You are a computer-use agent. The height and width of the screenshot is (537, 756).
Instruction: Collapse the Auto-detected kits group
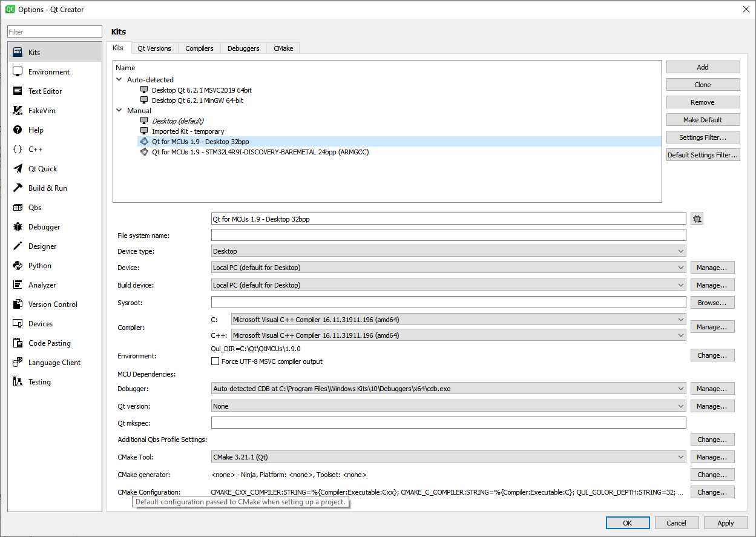pos(119,80)
